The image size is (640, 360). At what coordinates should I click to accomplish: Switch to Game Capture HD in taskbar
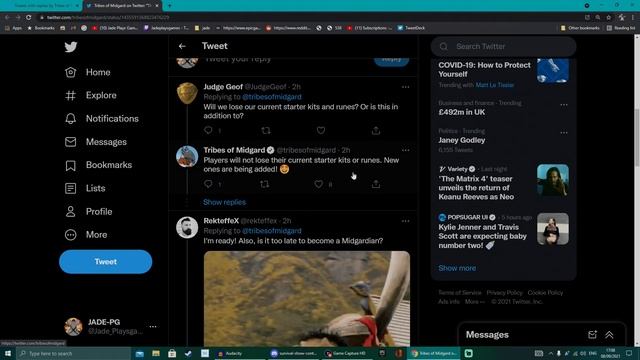tap(346, 353)
